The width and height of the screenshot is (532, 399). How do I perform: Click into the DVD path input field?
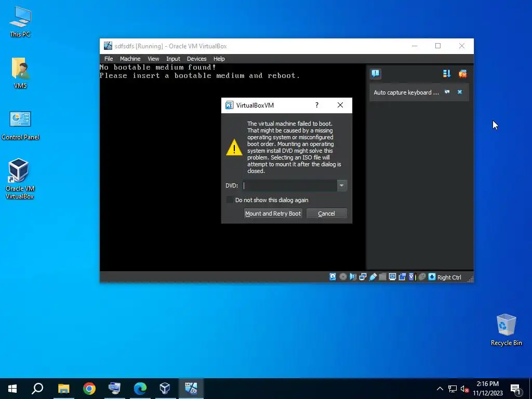(x=290, y=185)
